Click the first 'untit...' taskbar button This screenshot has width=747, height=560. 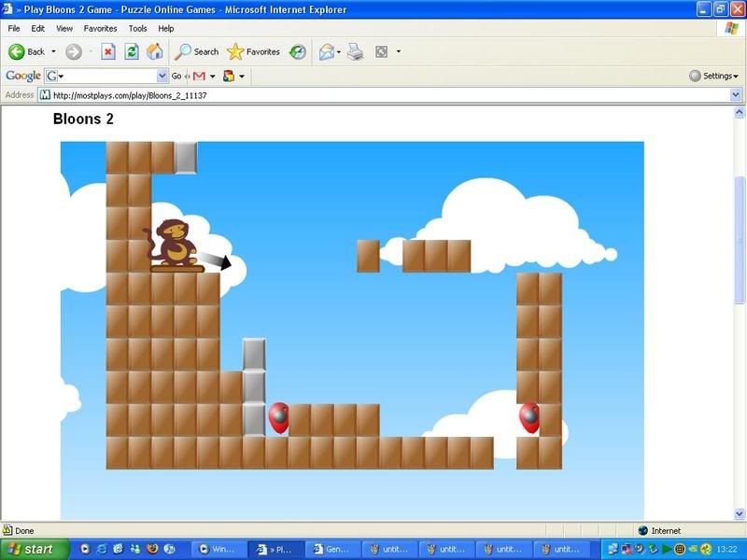389,549
